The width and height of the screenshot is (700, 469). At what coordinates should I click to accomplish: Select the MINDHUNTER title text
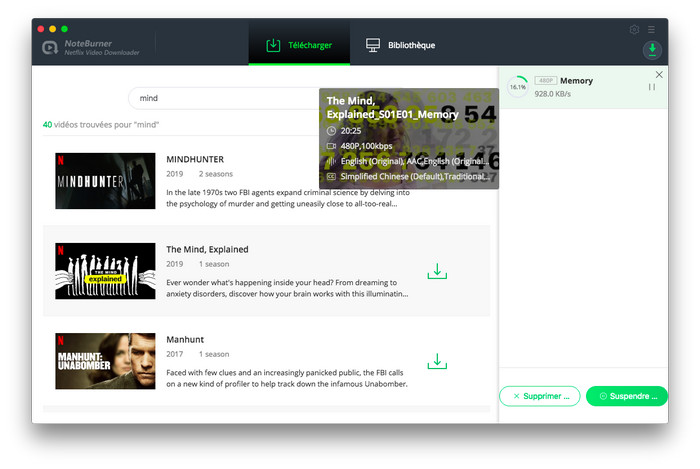(x=195, y=159)
